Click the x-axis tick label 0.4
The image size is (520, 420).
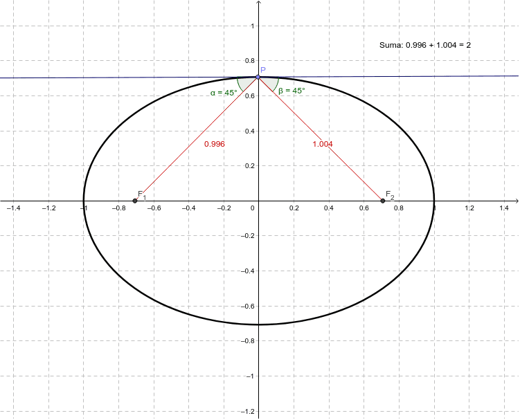click(329, 208)
